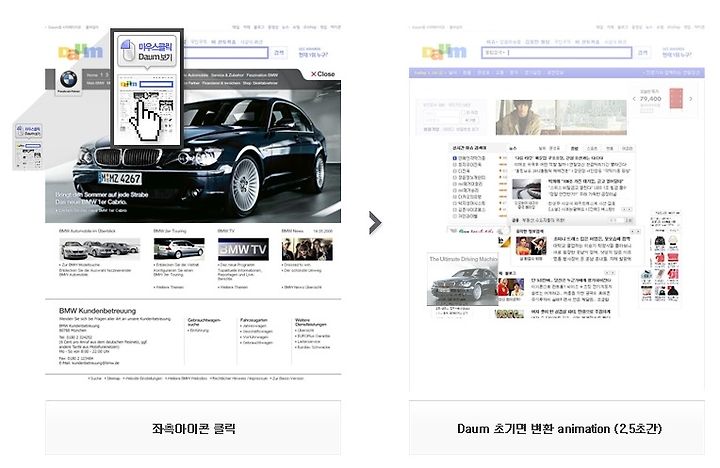The width and height of the screenshot is (720, 468).
Task: Open the red product thumbnail
Action: tap(676, 98)
